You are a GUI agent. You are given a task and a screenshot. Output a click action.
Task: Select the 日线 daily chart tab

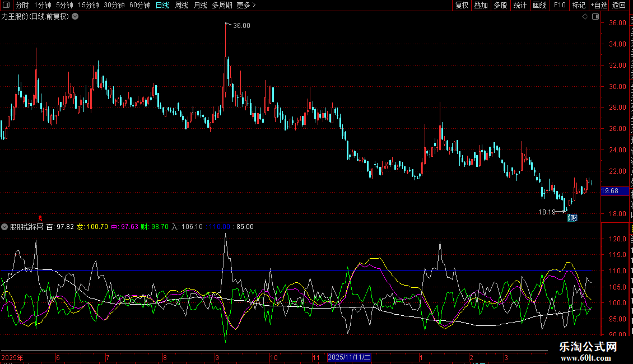(x=162, y=5)
